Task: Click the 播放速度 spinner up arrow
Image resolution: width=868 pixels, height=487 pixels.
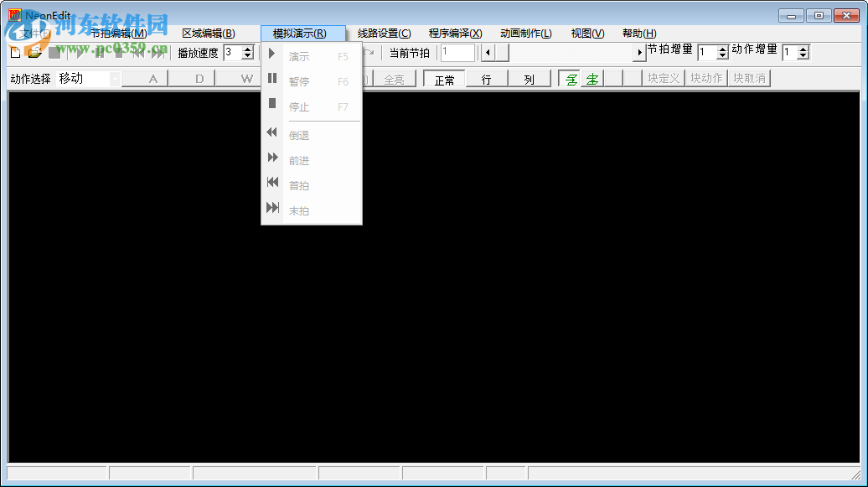Action: (248, 48)
